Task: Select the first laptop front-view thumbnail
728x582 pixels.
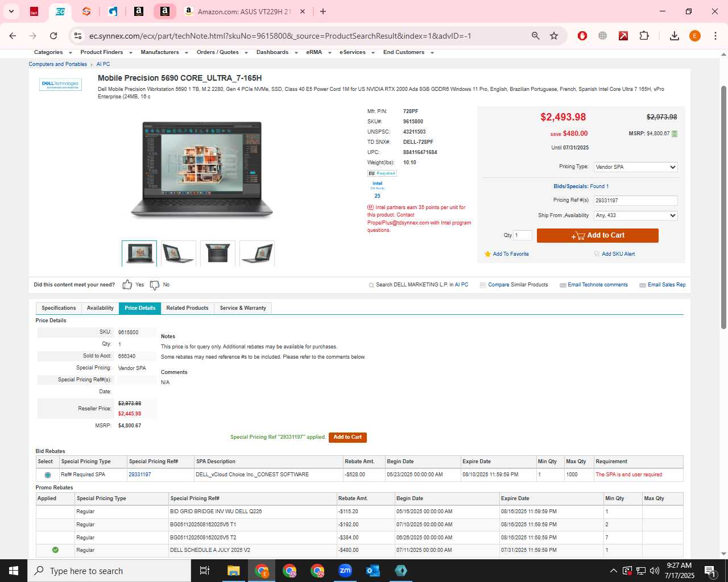Action: point(139,253)
